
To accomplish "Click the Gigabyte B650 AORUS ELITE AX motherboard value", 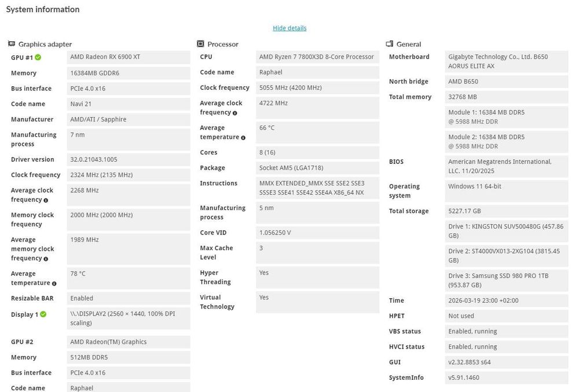I will (x=507, y=61).
